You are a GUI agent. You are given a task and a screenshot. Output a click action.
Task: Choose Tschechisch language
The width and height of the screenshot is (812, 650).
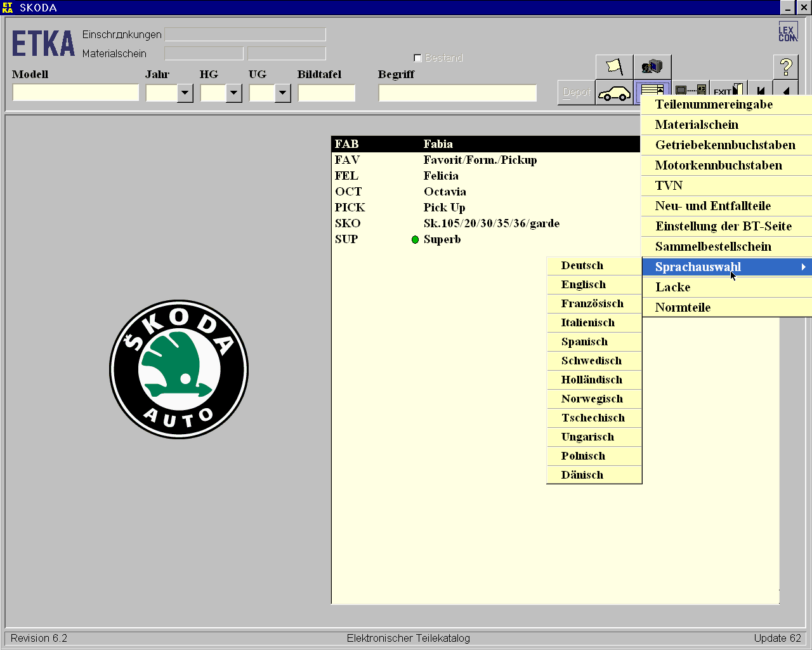[594, 418]
